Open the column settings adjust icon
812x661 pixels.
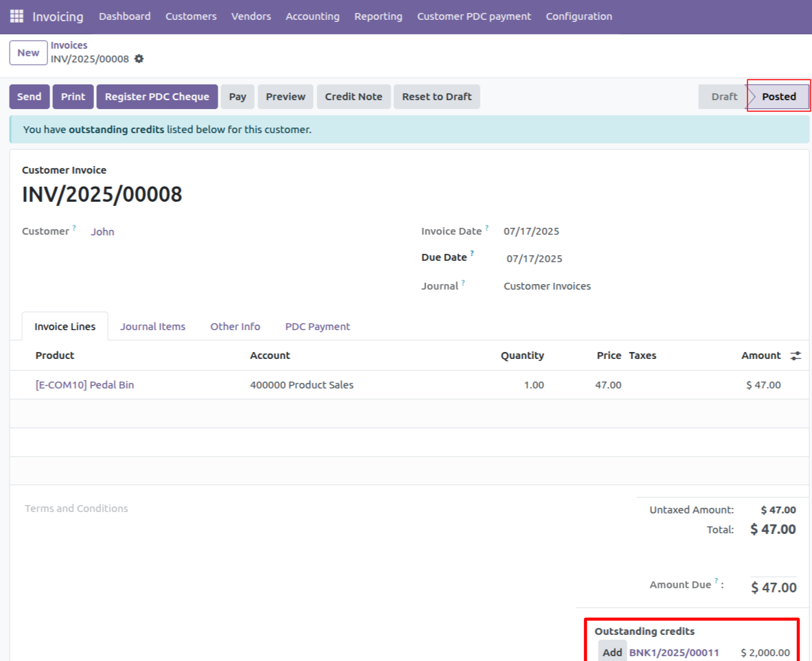pos(796,356)
